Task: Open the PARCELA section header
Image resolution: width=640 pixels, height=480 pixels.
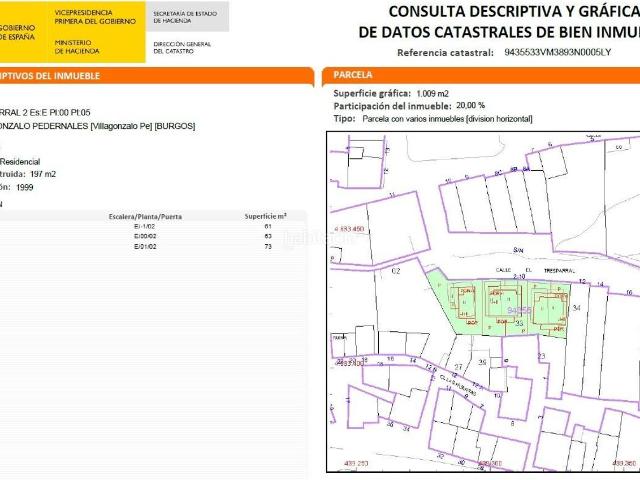Action: coord(355,75)
